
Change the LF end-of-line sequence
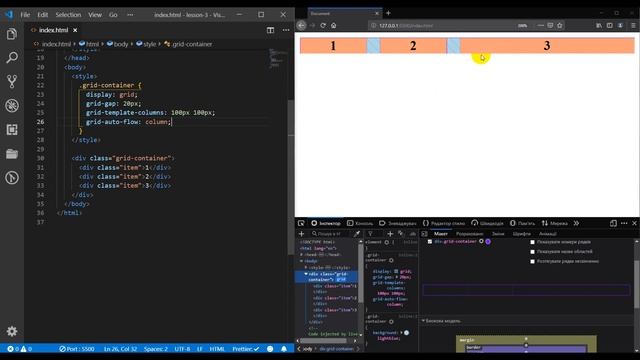pos(200,349)
